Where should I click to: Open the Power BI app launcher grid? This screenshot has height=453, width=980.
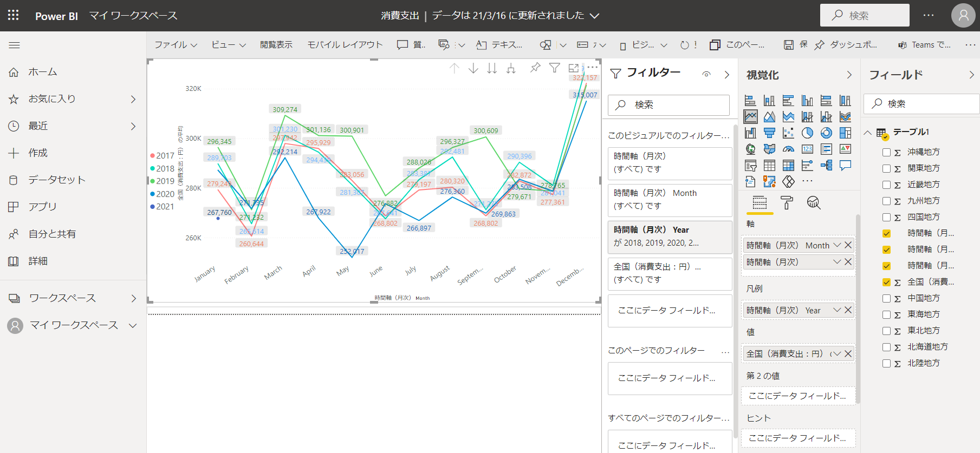pos(14,15)
